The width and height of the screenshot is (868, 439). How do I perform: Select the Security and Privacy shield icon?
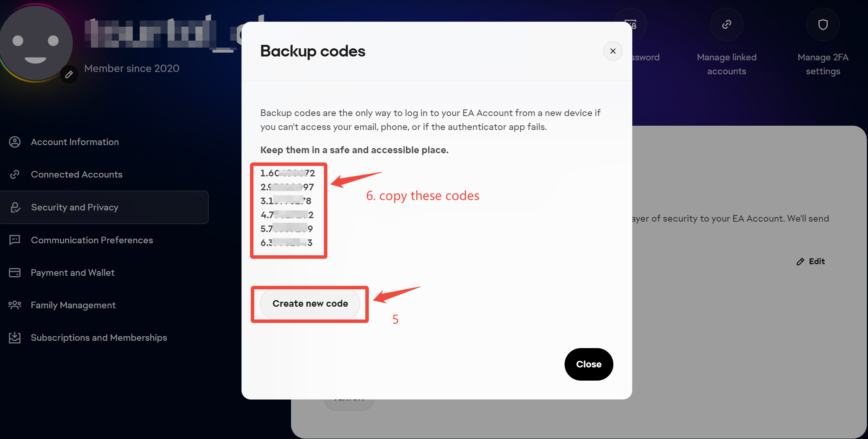click(x=15, y=207)
